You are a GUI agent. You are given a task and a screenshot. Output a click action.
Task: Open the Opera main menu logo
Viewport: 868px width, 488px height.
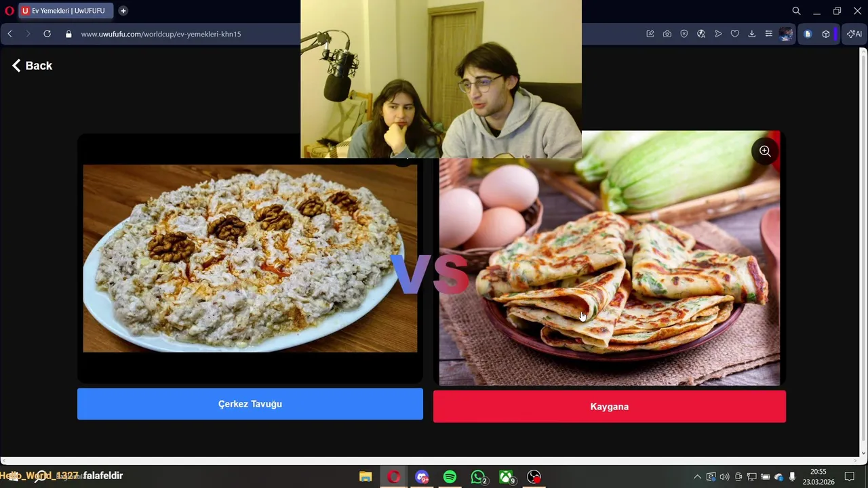coord(9,11)
